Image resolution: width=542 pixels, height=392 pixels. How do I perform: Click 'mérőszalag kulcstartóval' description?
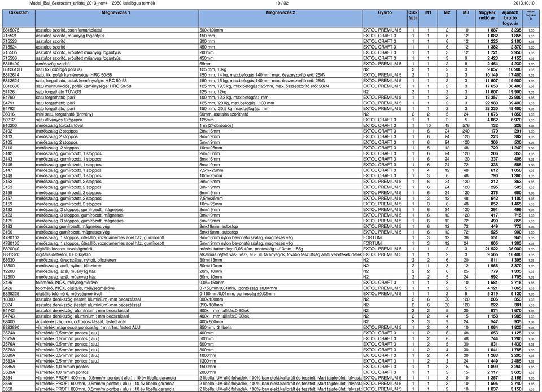pyautogui.click(x=59, y=125)
